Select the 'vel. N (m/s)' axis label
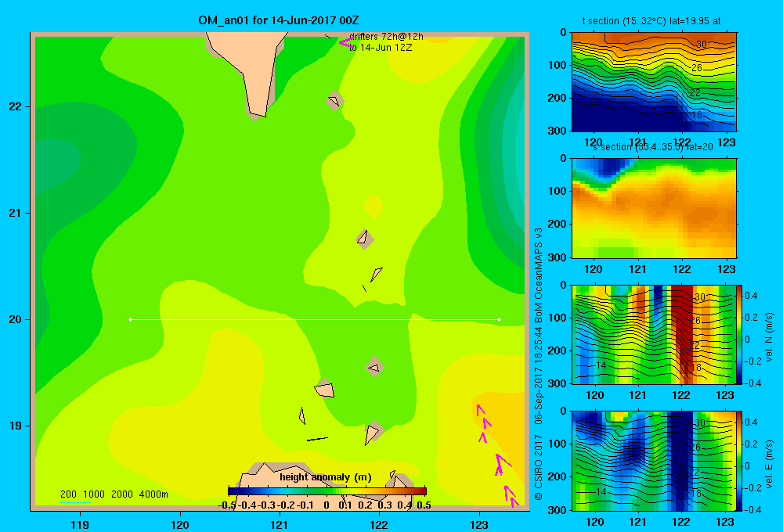 point(769,337)
